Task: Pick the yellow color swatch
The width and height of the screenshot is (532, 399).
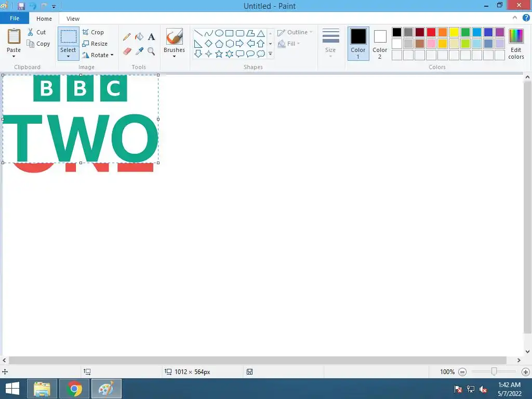Action: coord(454,32)
